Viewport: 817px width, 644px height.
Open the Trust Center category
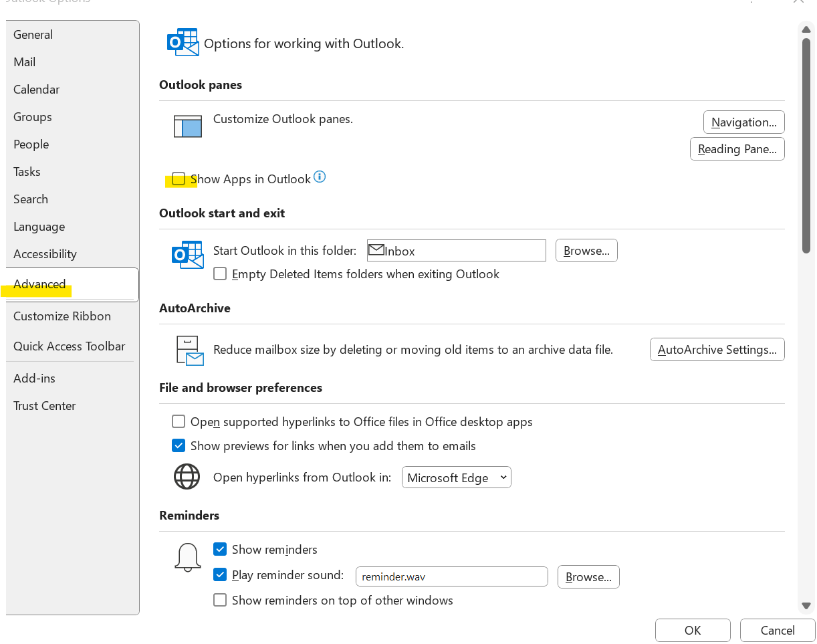click(72, 405)
